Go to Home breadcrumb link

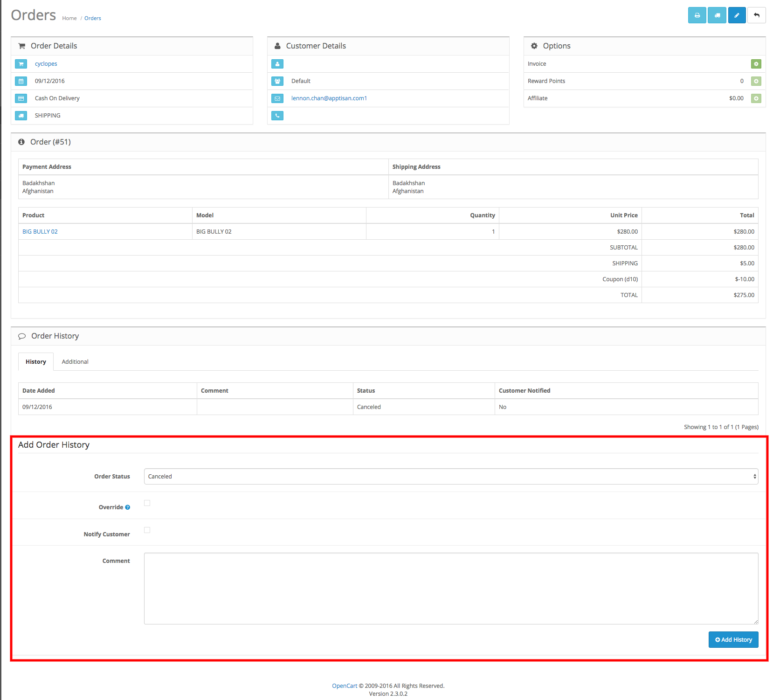[69, 19]
